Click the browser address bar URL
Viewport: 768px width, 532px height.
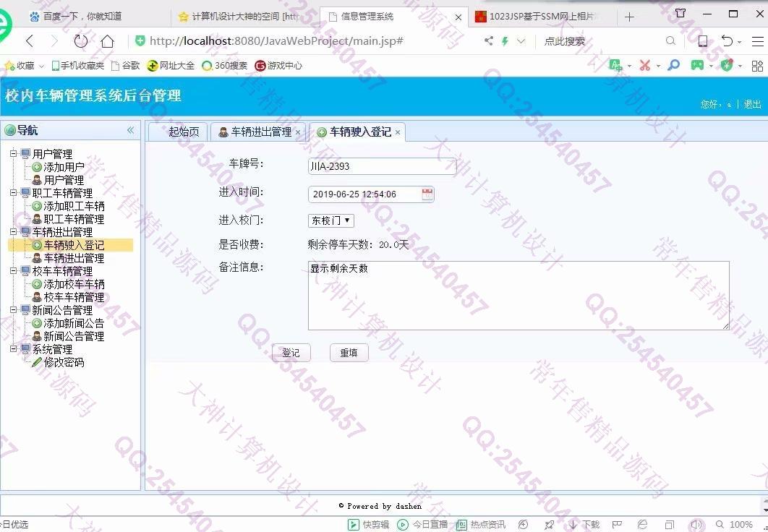276,41
